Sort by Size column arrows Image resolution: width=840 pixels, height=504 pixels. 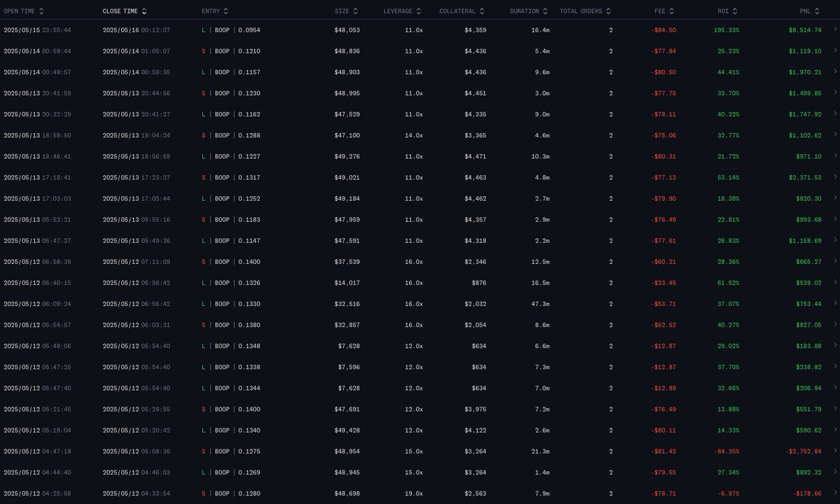click(356, 11)
